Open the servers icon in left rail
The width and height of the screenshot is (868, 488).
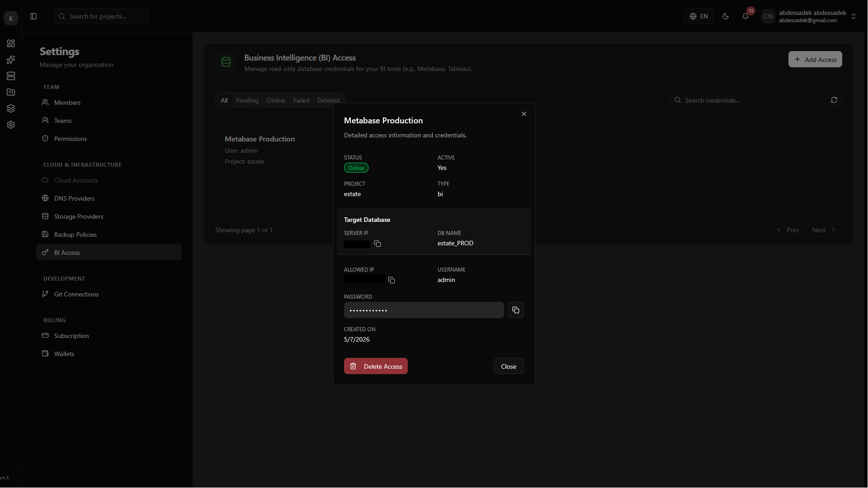pyautogui.click(x=11, y=76)
